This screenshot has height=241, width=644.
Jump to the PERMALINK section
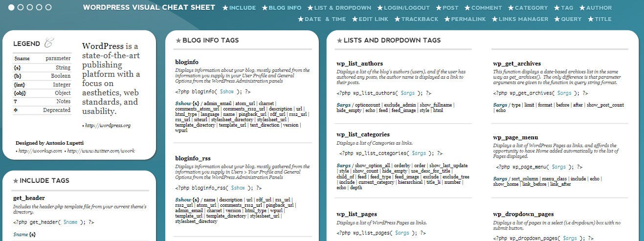468,19
